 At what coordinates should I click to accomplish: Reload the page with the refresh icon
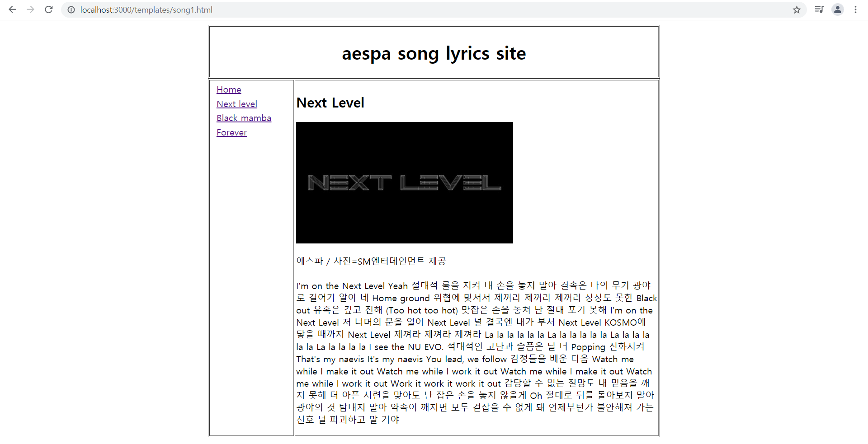coord(49,9)
